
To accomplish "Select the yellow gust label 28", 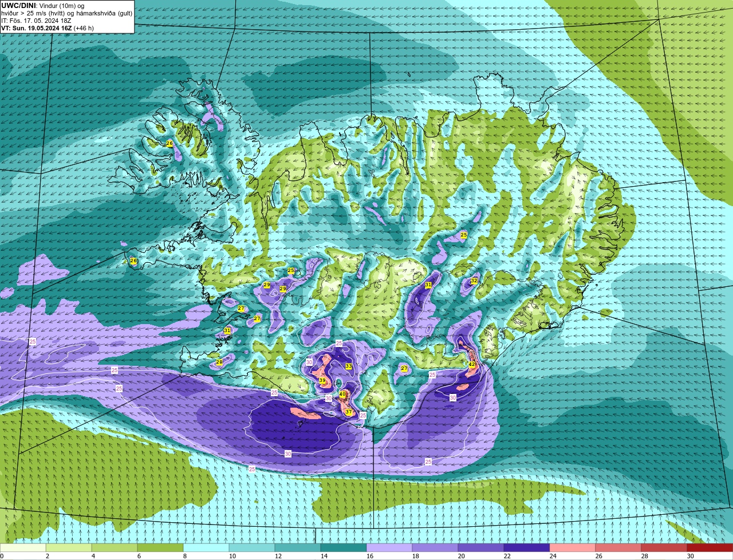I will 219,362.
